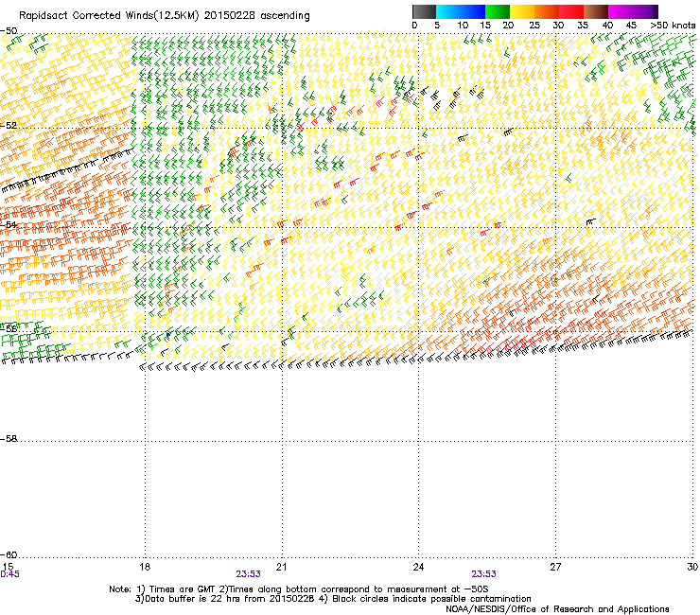This screenshot has width=700, height=615.
Task: Click the legend label '25'
Action: point(534,26)
